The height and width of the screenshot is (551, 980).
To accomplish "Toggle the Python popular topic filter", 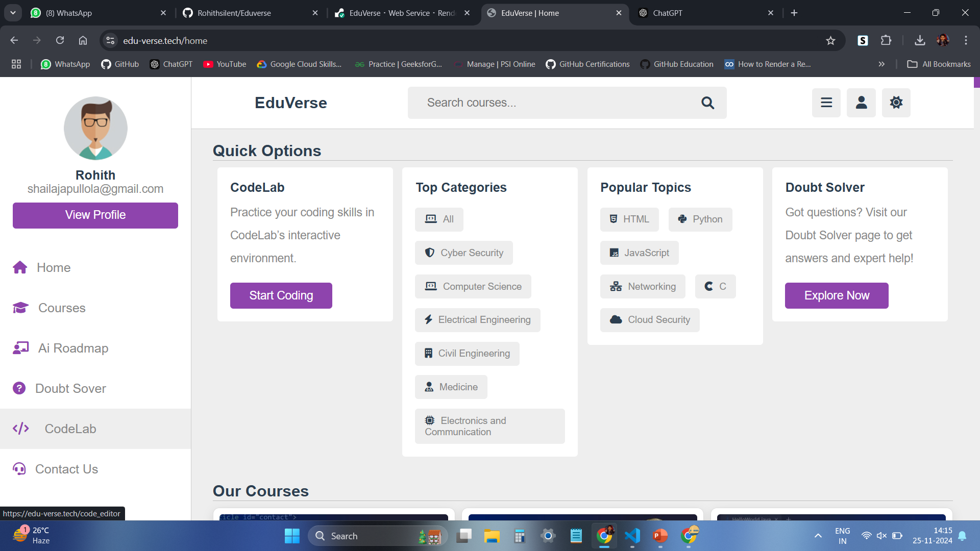I will (700, 219).
